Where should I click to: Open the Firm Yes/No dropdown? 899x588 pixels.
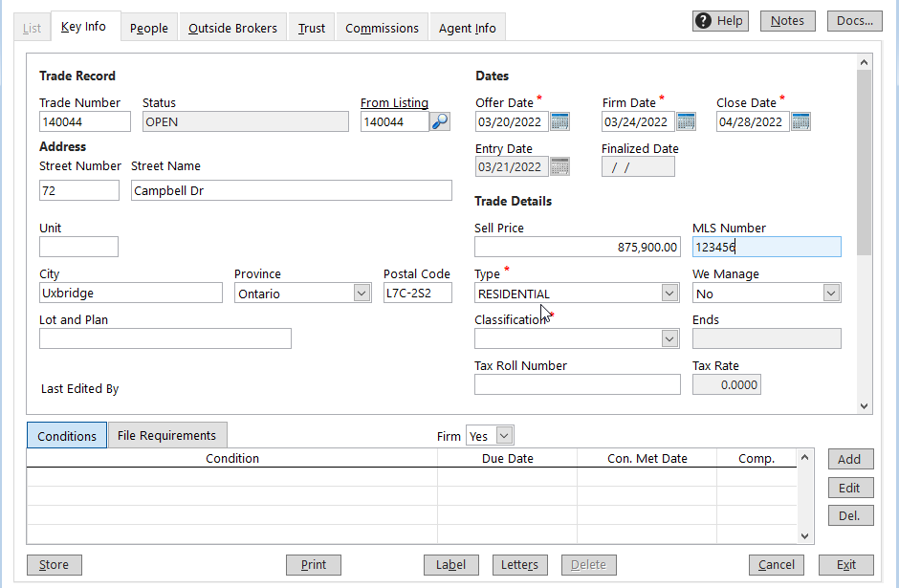502,435
